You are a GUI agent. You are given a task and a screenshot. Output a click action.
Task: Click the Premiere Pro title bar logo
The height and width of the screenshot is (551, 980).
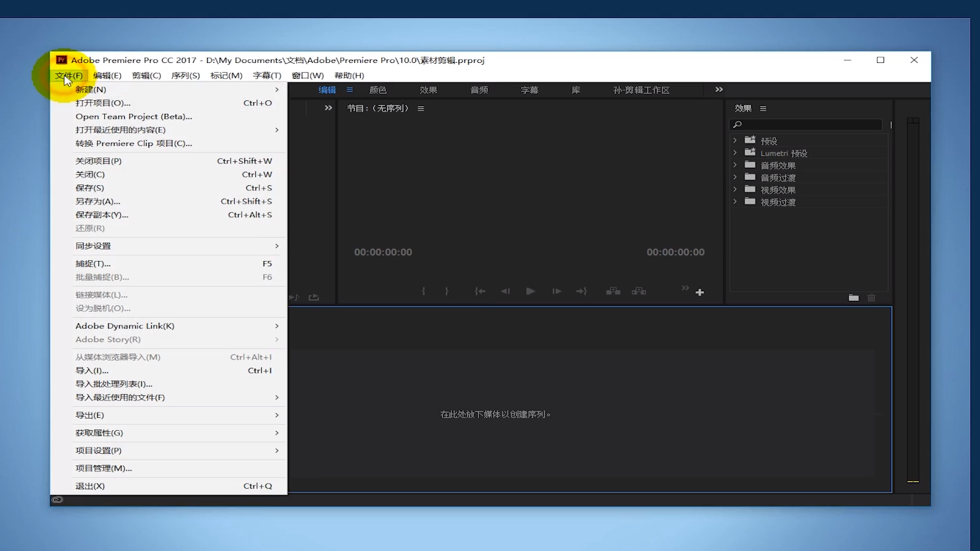pos(61,60)
